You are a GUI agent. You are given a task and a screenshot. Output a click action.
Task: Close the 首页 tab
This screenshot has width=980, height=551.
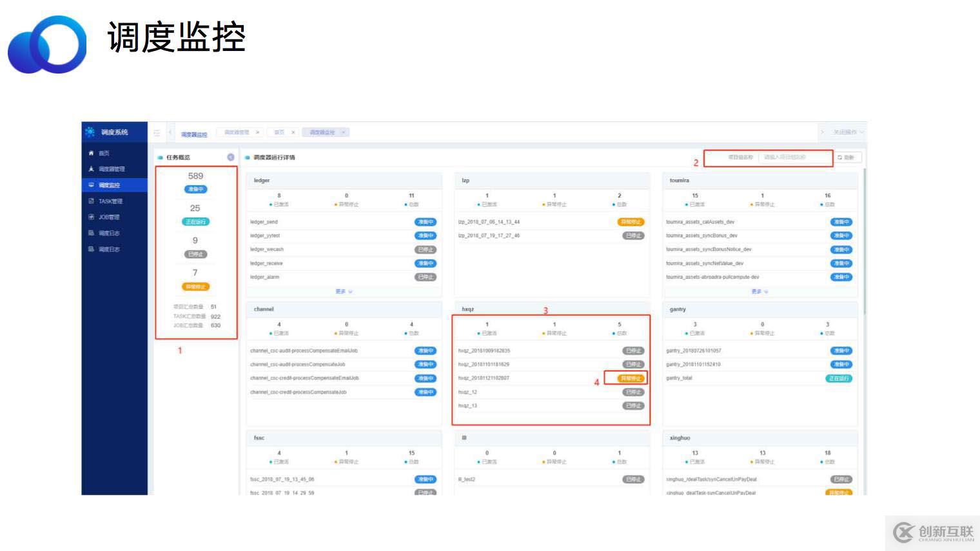(x=293, y=132)
